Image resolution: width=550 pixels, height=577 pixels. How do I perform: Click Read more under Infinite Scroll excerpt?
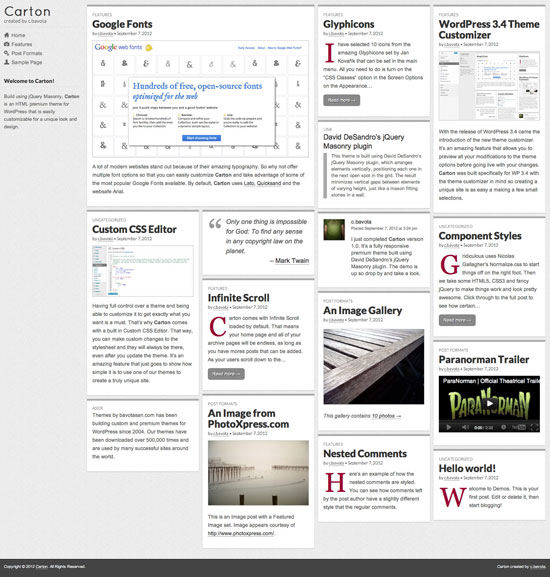[x=226, y=374]
